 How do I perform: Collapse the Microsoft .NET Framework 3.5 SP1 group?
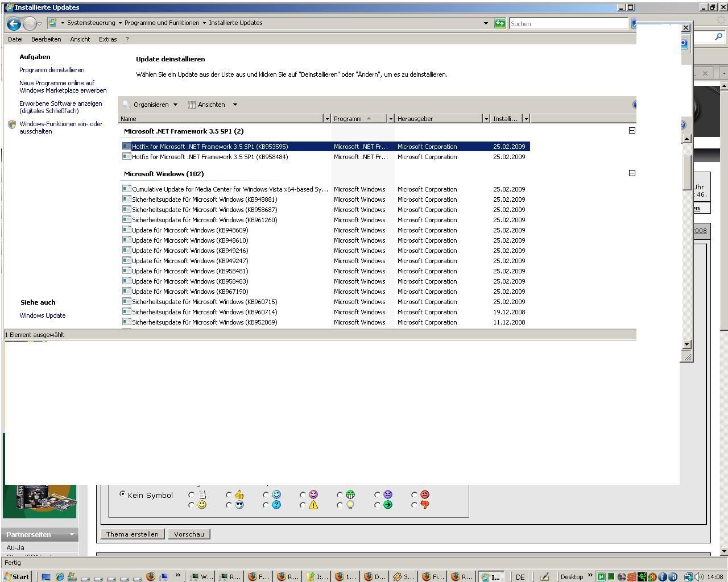tap(632, 131)
